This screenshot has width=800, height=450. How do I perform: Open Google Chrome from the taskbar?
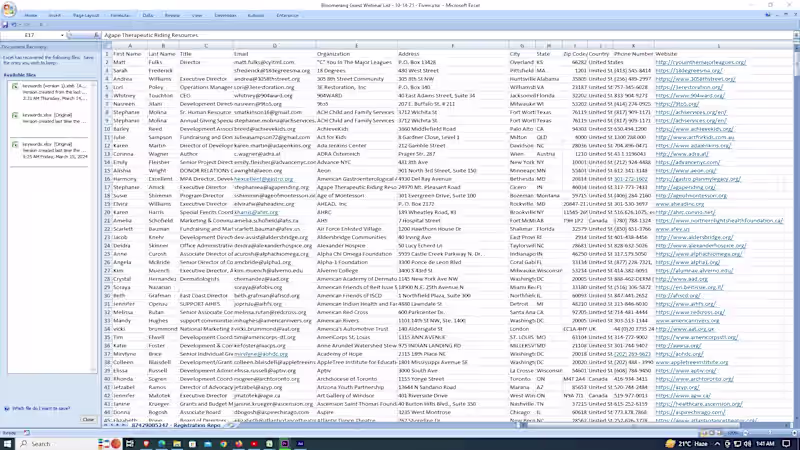pos(223,444)
